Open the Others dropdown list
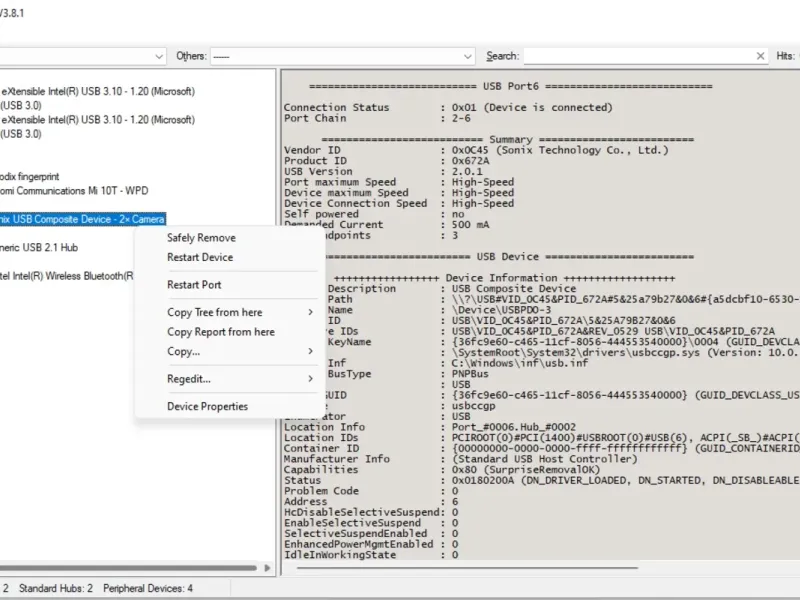The width and height of the screenshot is (800, 600). 469,56
